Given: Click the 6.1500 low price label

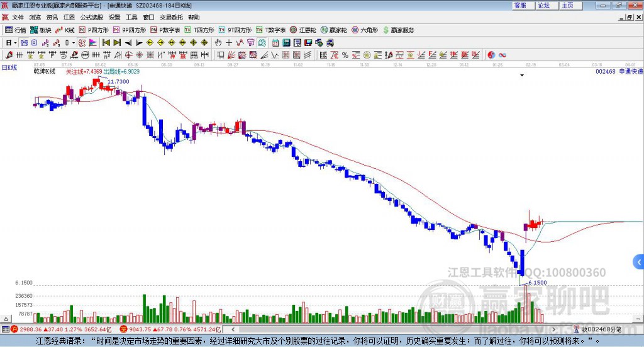Looking at the screenshot, I should (x=538, y=283).
